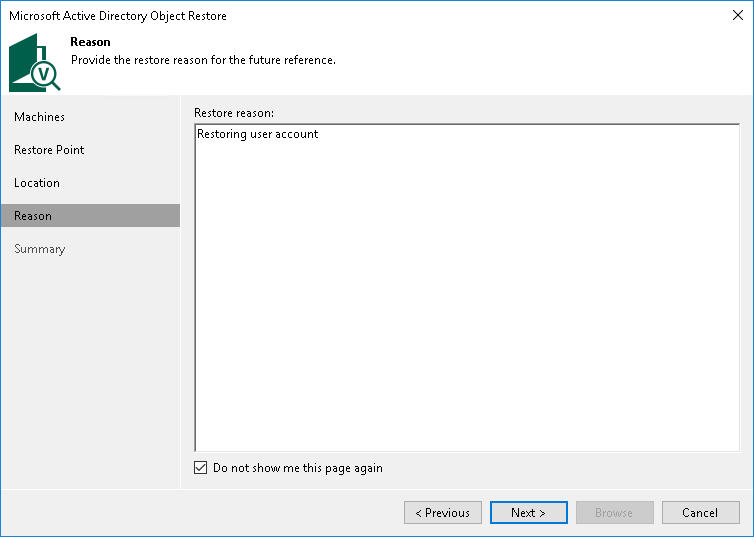The height and width of the screenshot is (537, 754).
Task: Close the Object Restore dialog window
Action: [x=738, y=15]
